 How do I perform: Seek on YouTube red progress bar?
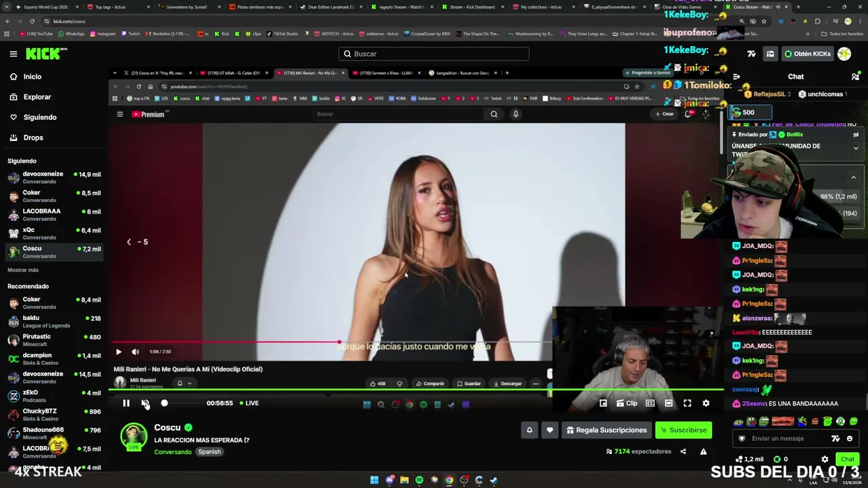332,342
